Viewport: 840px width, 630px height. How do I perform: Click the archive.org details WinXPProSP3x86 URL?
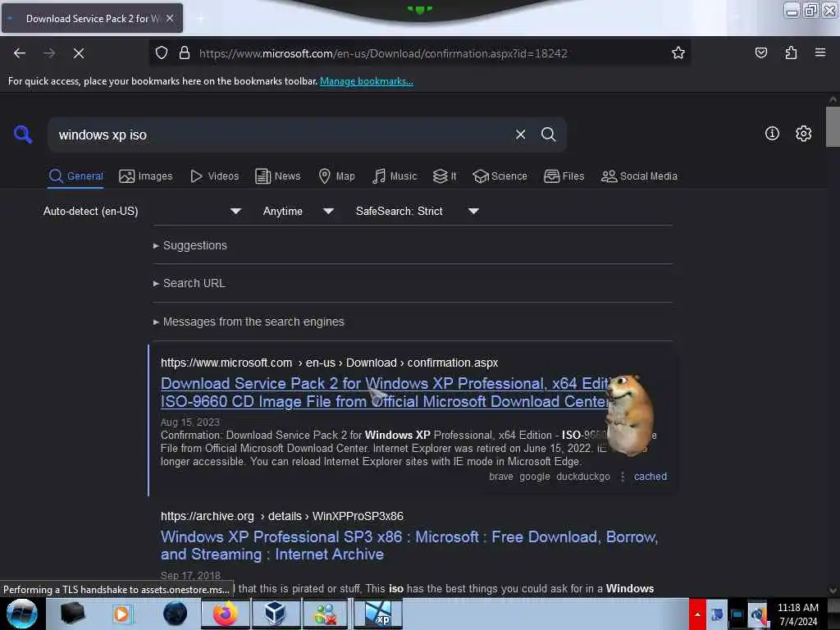coord(282,516)
